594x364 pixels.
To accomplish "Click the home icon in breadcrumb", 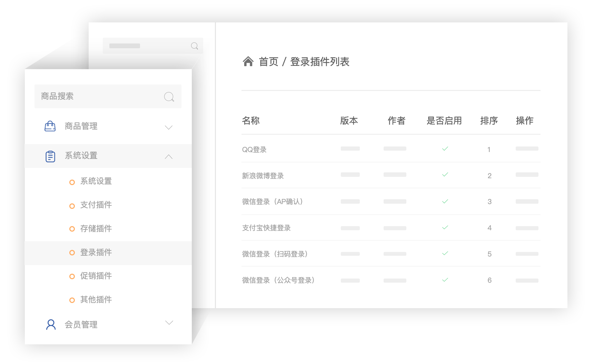I will tap(248, 61).
